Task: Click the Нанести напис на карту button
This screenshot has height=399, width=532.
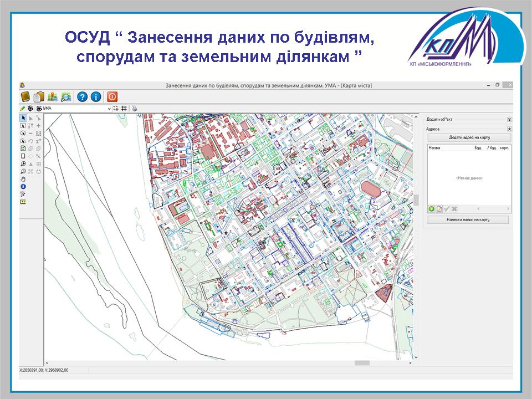Action: coord(468,220)
